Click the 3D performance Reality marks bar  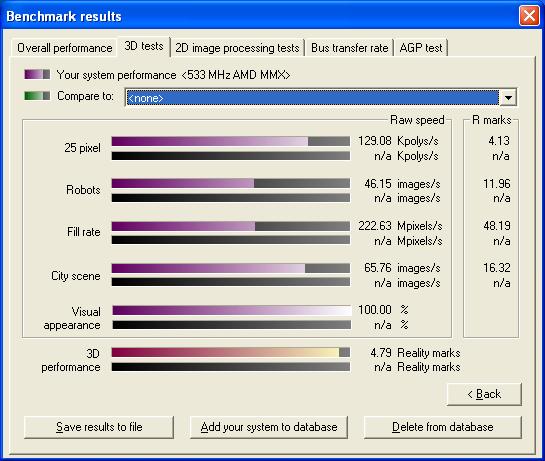[x=231, y=353]
